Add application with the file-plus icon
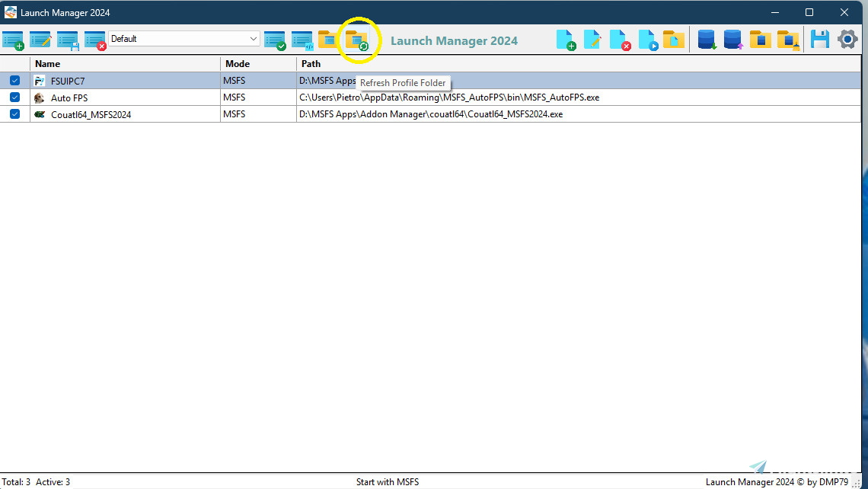868x489 pixels. coord(566,40)
